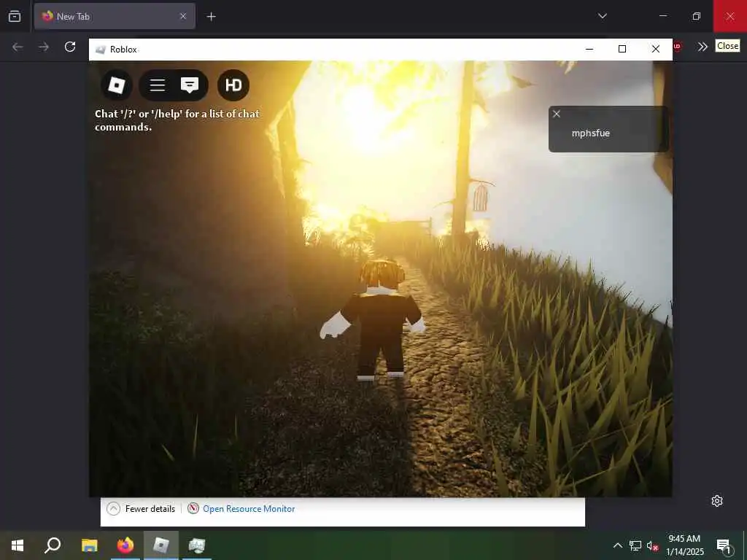Minimize the Firefox browser window

coord(662,16)
